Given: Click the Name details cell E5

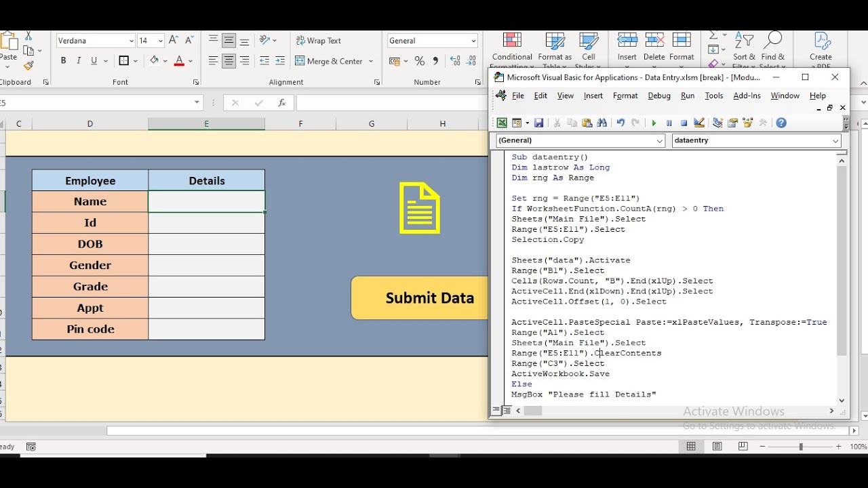Looking at the screenshot, I should click(207, 201).
